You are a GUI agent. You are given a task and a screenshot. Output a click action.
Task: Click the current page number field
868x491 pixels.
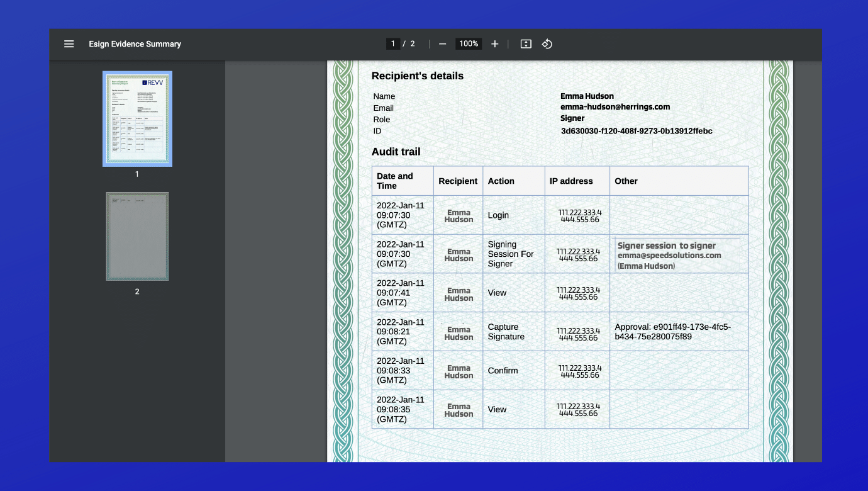(x=393, y=44)
